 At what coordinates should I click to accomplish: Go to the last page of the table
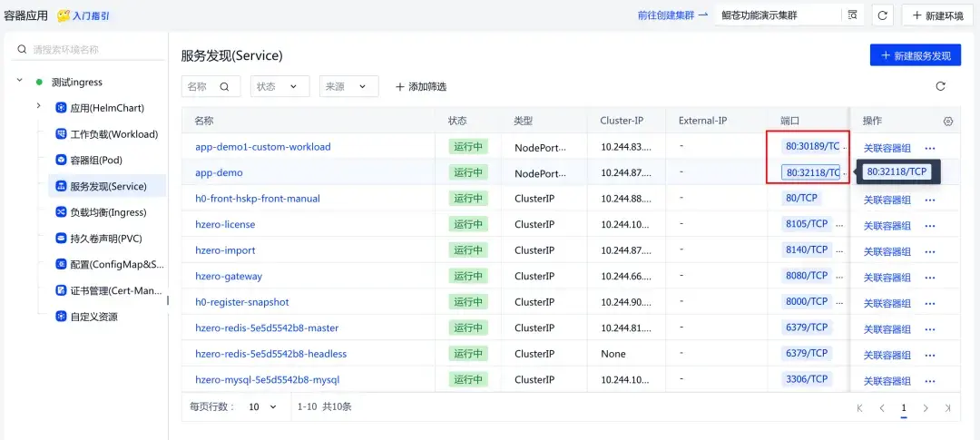pos(947,408)
